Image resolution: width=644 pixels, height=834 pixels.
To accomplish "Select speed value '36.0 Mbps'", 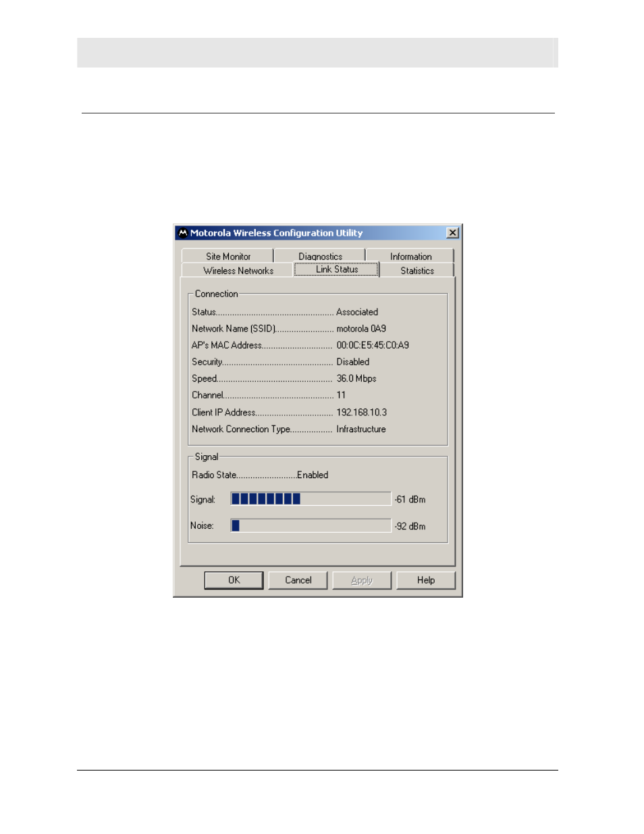I will coord(356,379).
